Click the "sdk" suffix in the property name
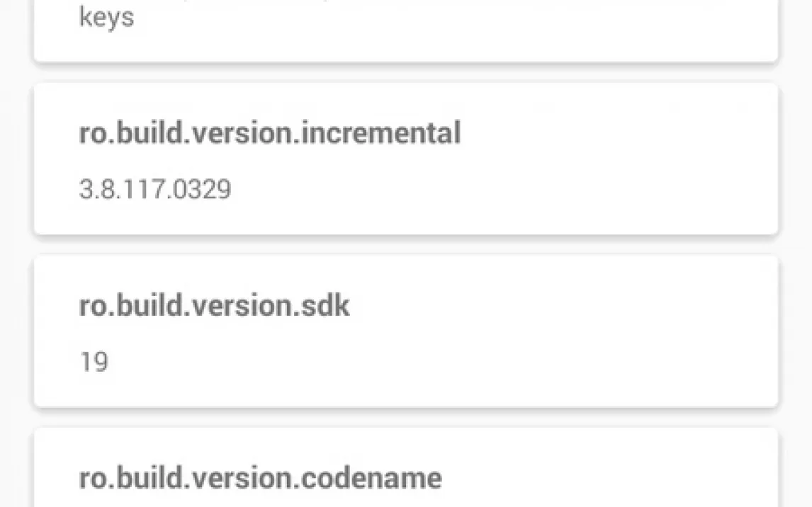Screen dimensions: 812x507 tap(325, 306)
